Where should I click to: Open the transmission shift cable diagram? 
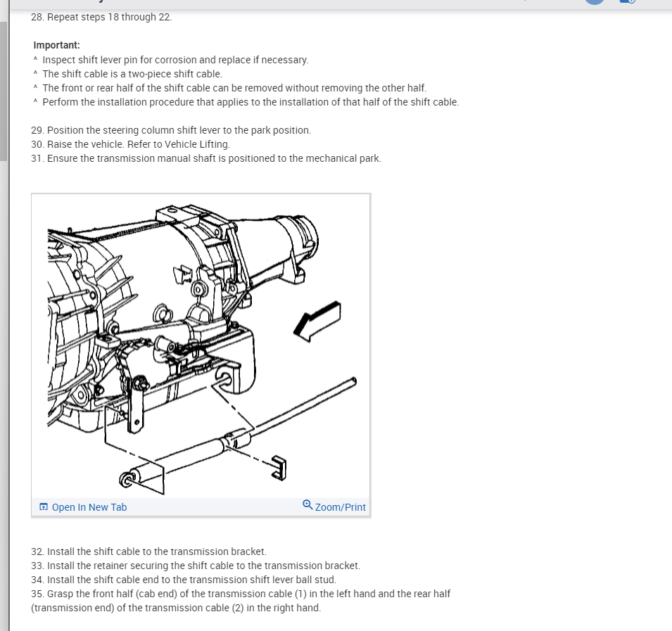[x=201, y=346]
